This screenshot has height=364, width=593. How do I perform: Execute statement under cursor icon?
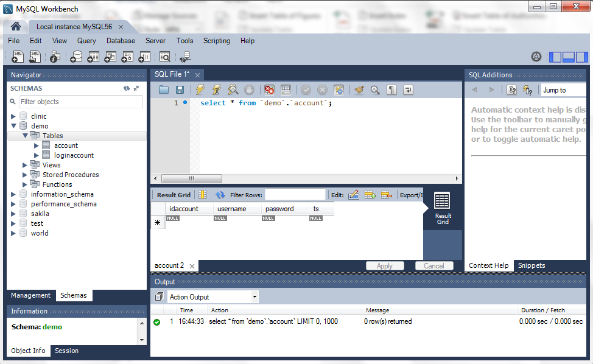(217, 90)
